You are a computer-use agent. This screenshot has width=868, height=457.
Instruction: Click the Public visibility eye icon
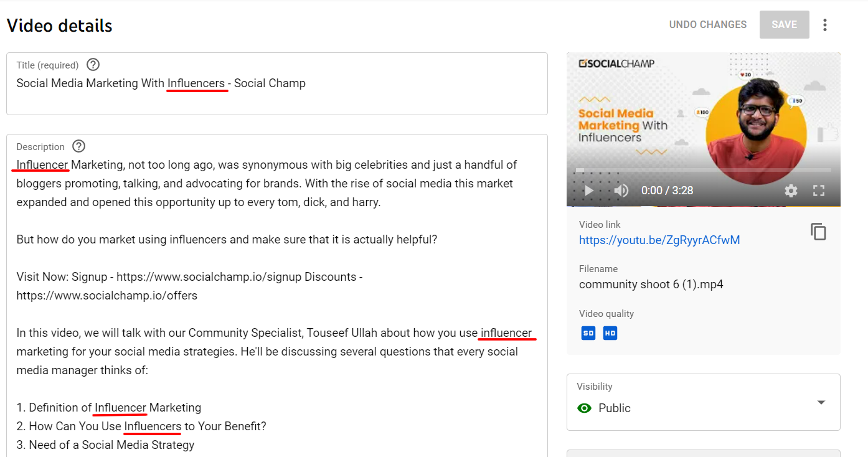point(584,408)
